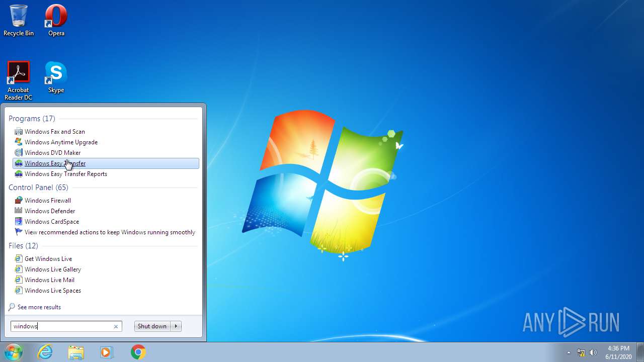
Task: Click the Windows Defender icon
Action: 19,211
